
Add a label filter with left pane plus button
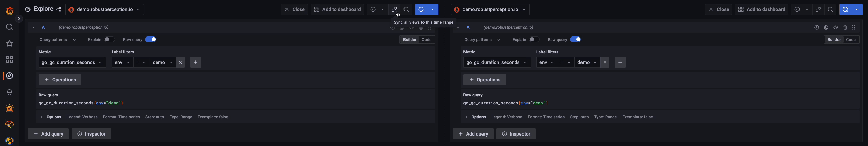[196, 62]
